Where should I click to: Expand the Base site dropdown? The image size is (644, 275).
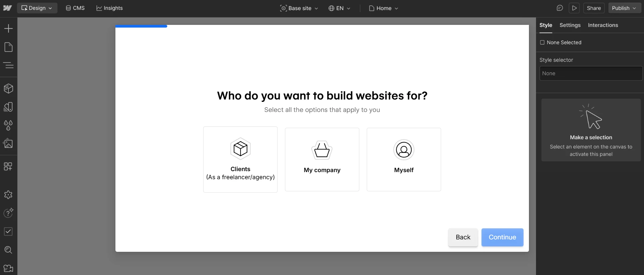pyautogui.click(x=299, y=8)
